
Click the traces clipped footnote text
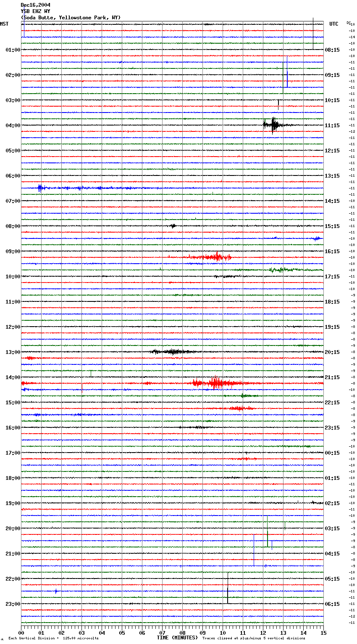(x=254, y=638)
